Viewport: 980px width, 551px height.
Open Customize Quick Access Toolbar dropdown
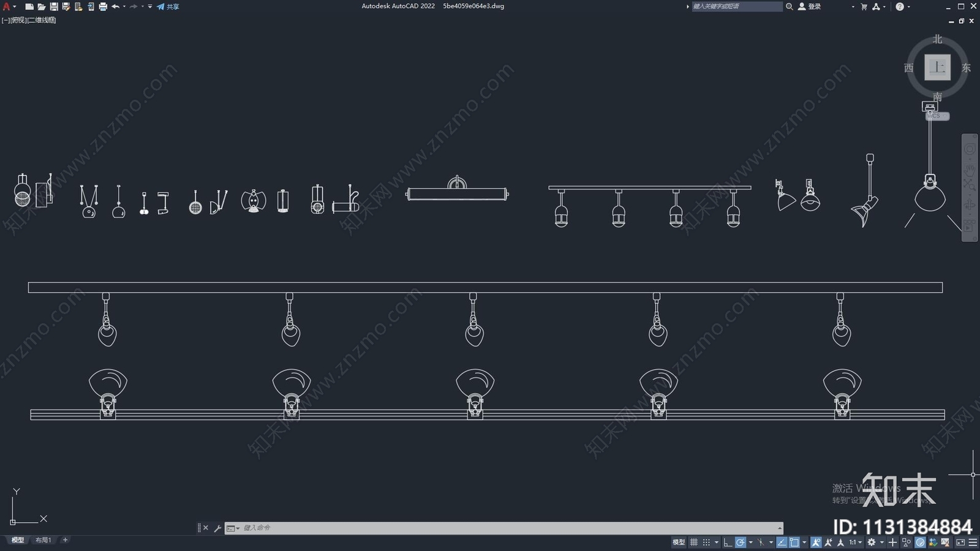(x=150, y=7)
